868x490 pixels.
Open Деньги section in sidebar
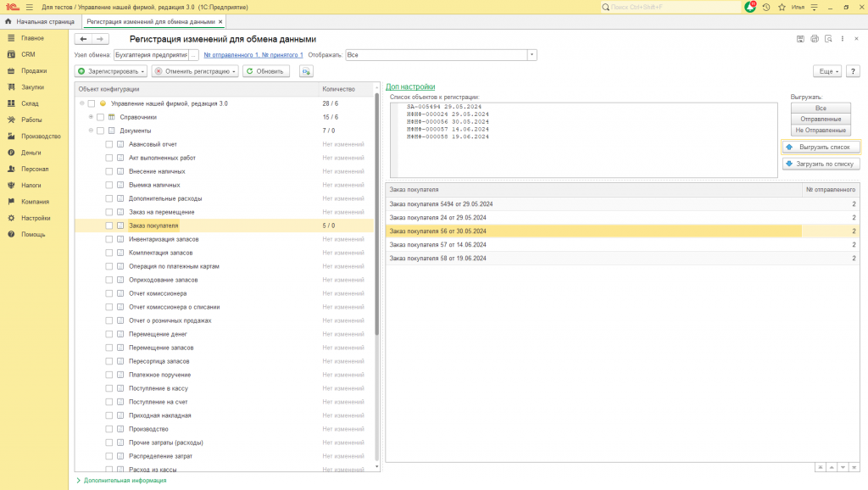(x=31, y=153)
